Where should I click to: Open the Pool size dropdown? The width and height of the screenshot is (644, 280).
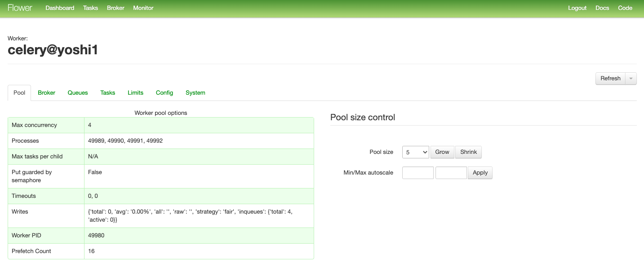point(415,152)
